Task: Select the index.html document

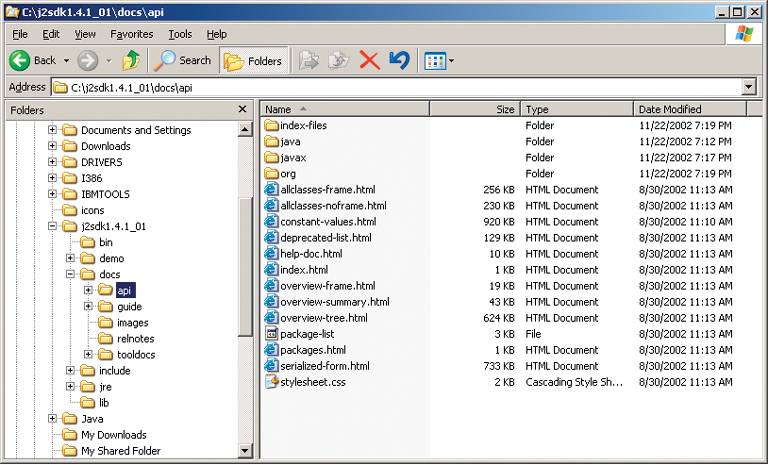Action: point(303,270)
